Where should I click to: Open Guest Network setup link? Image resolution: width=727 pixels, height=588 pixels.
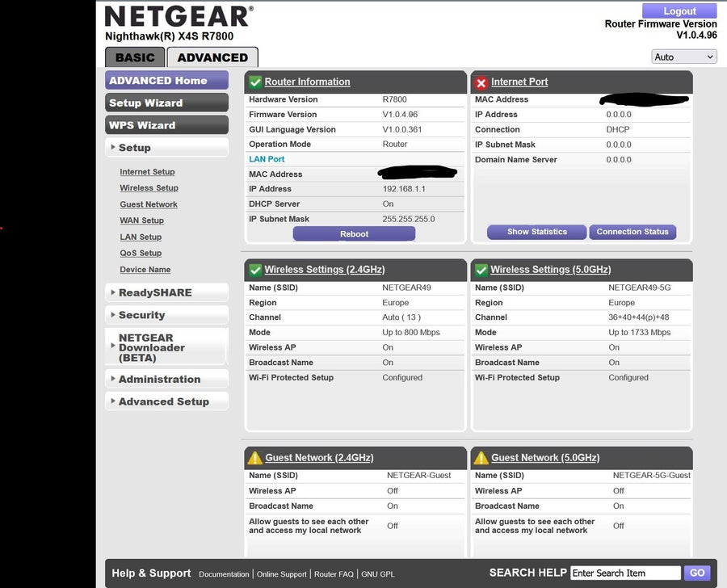pos(149,204)
